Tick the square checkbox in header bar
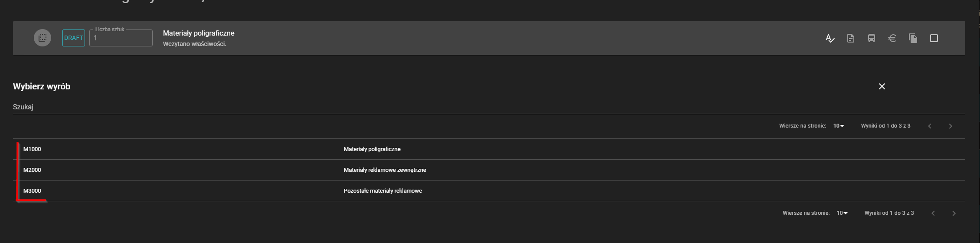 (934, 39)
